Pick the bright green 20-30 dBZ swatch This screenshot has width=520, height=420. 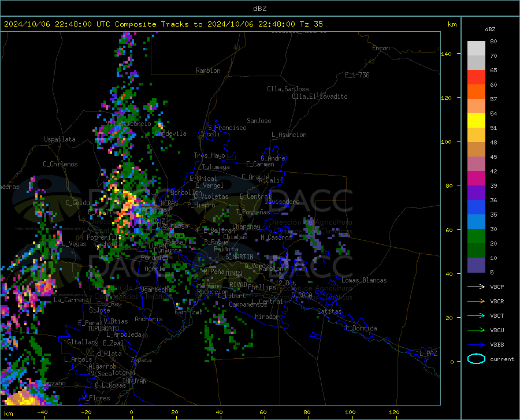click(476, 236)
